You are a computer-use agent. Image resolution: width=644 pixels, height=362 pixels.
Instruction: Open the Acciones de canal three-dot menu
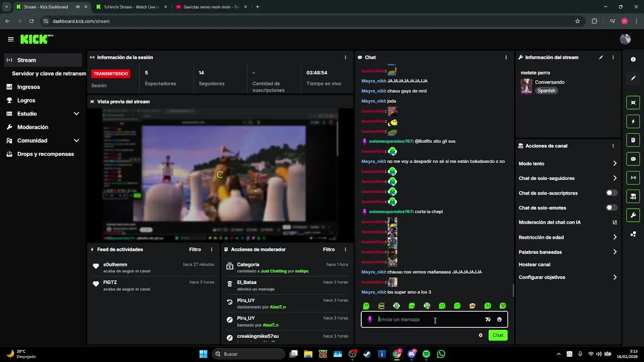[x=613, y=146]
